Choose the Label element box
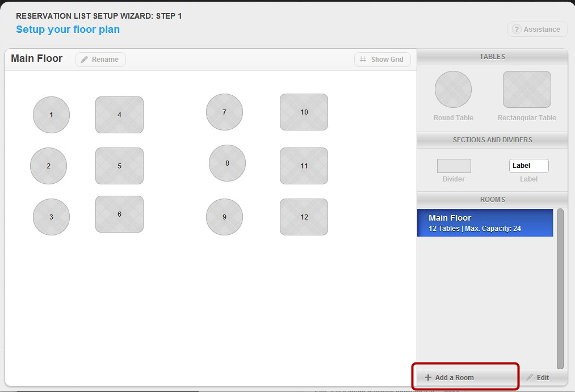The height and width of the screenshot is (392, 575). point(528,166)
